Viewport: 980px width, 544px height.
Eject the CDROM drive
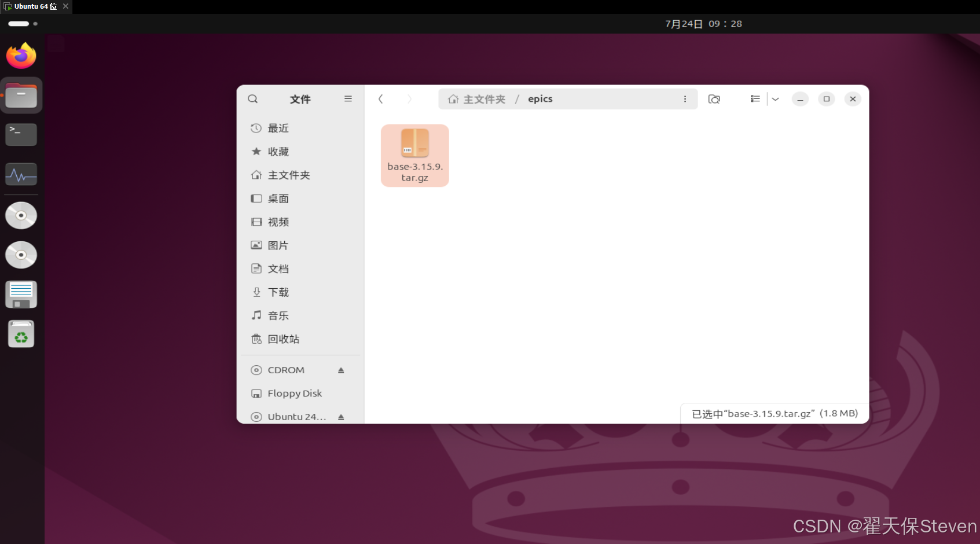(x=341, y=370)
